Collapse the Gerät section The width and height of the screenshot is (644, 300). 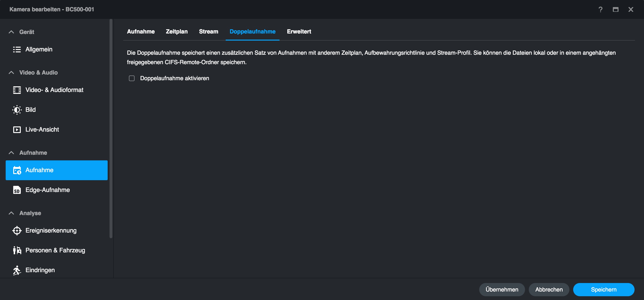[11, 32]
